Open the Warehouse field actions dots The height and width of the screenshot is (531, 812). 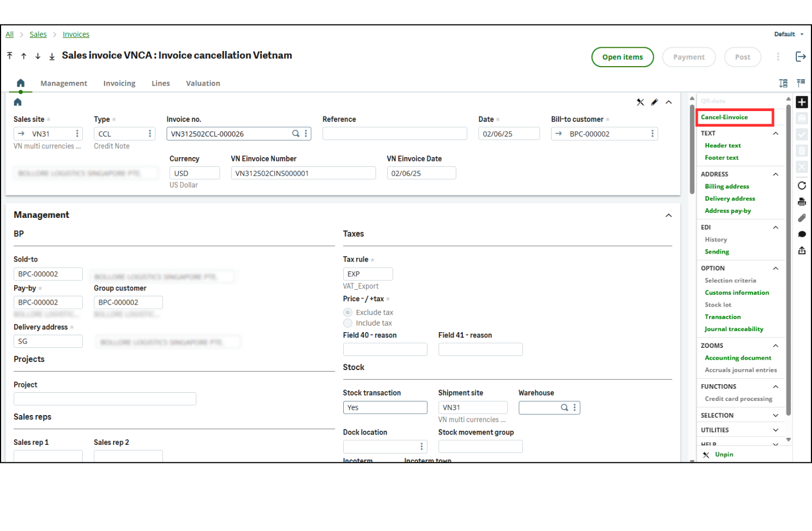click(574, 407)
